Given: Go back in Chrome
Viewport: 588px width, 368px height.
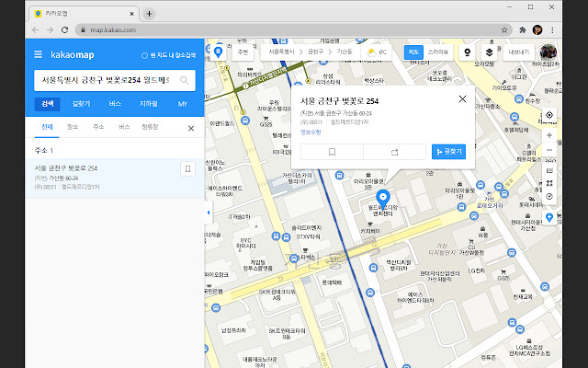Looking at the screenshot, I should coord(35,30).
